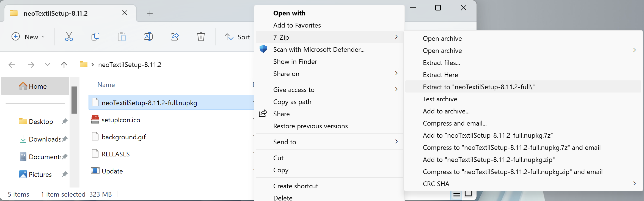Select file neoTextilSetup-8.11.2-full.nupkg

pyautogui.click(x=171, y=102)
